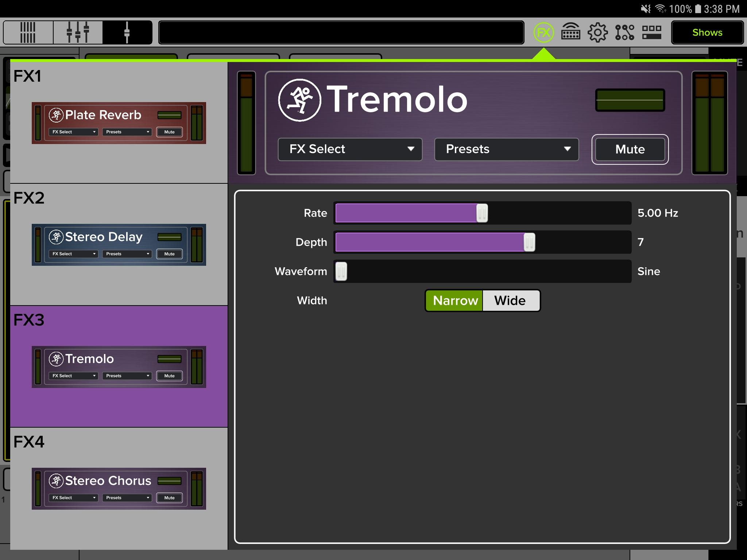Open Tremolo FX Select dropdown
Viewport: 747px width, 560px height.
pyautogui.click(x=350, y=149)
